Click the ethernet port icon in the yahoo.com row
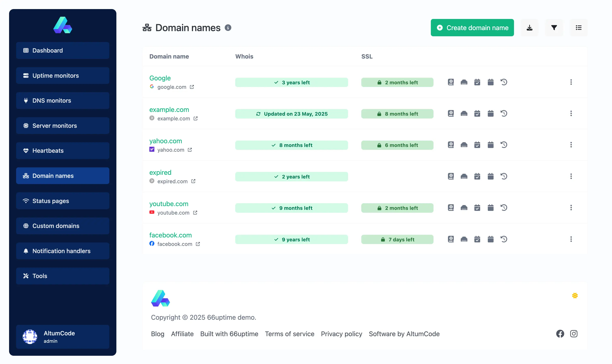612x364 pixels. point(464,145)
